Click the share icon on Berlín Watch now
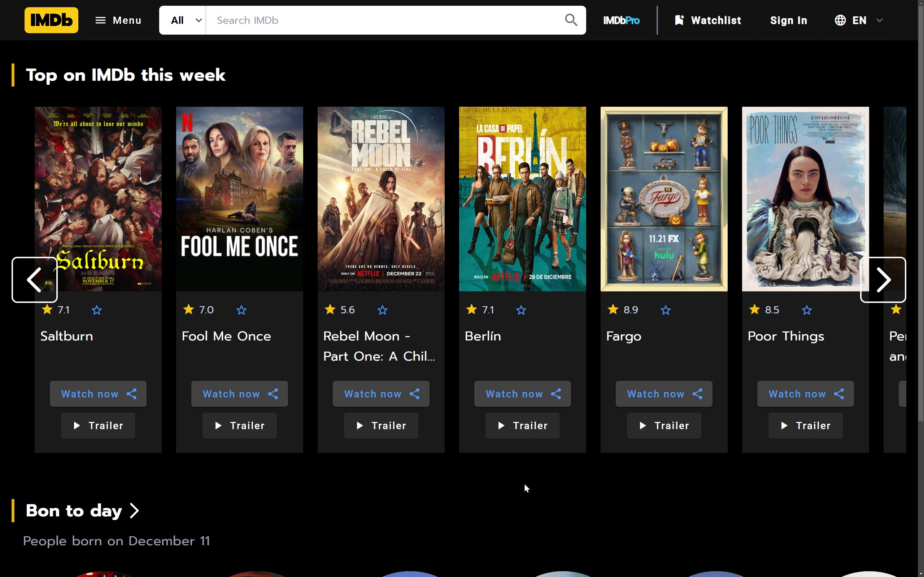924x577 pixels. [x=557, y=393]
